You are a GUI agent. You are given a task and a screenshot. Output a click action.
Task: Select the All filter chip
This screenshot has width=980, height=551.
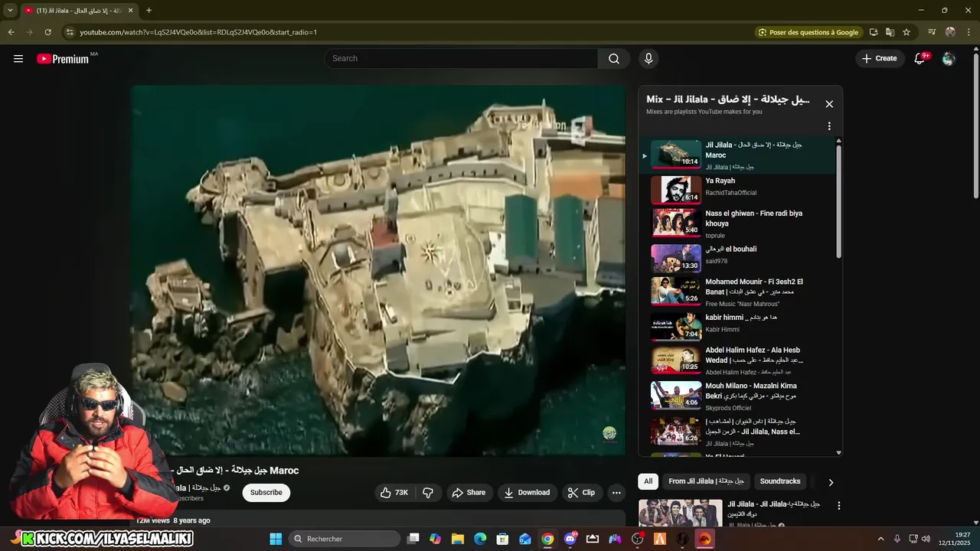click(x=648, y=481)
